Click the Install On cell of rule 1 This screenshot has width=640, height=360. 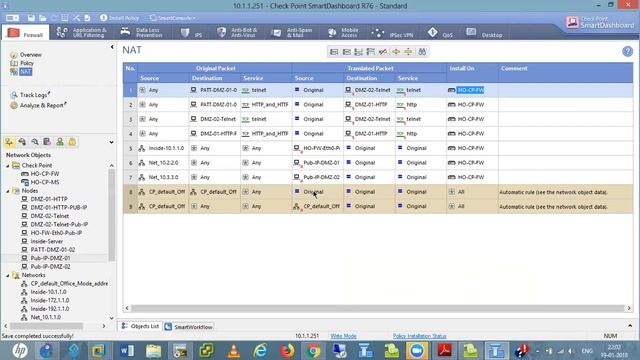[472, 90]
